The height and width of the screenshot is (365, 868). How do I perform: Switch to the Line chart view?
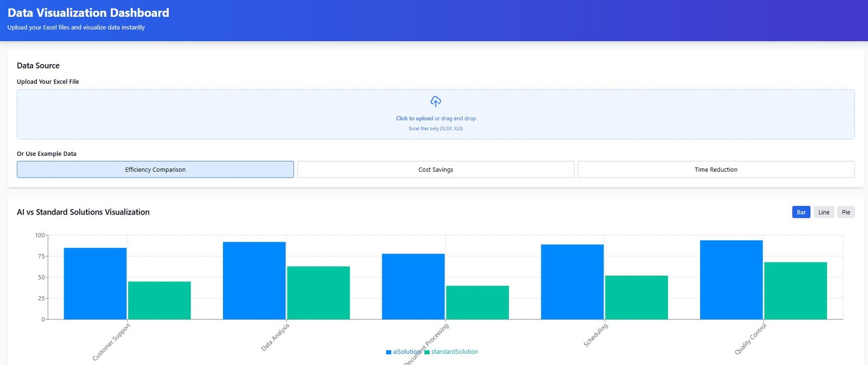[824, 212]
